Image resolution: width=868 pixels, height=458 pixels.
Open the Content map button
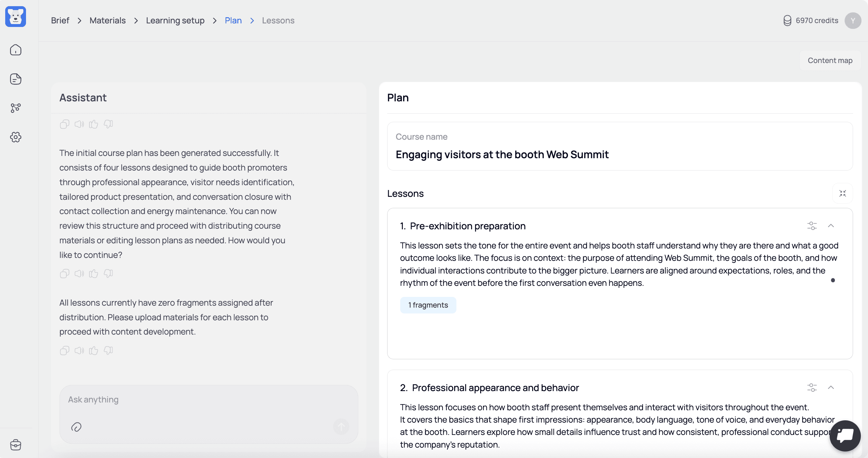click(830, 61)
